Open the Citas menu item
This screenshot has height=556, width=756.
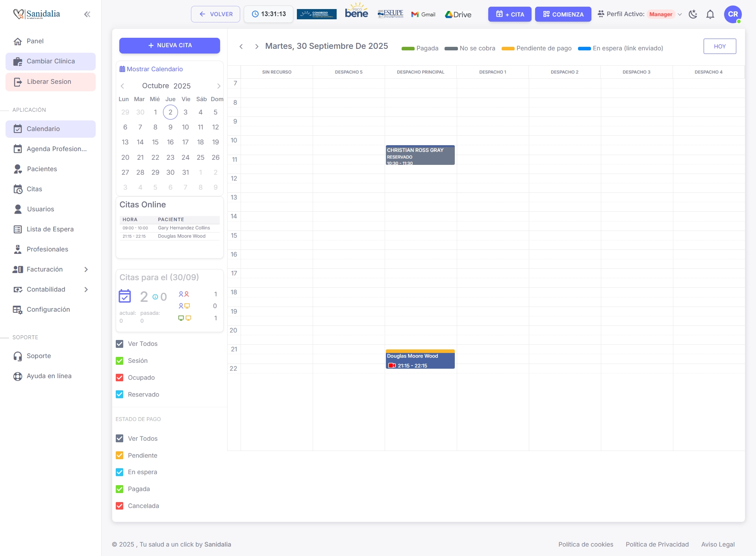pos(34,189)
